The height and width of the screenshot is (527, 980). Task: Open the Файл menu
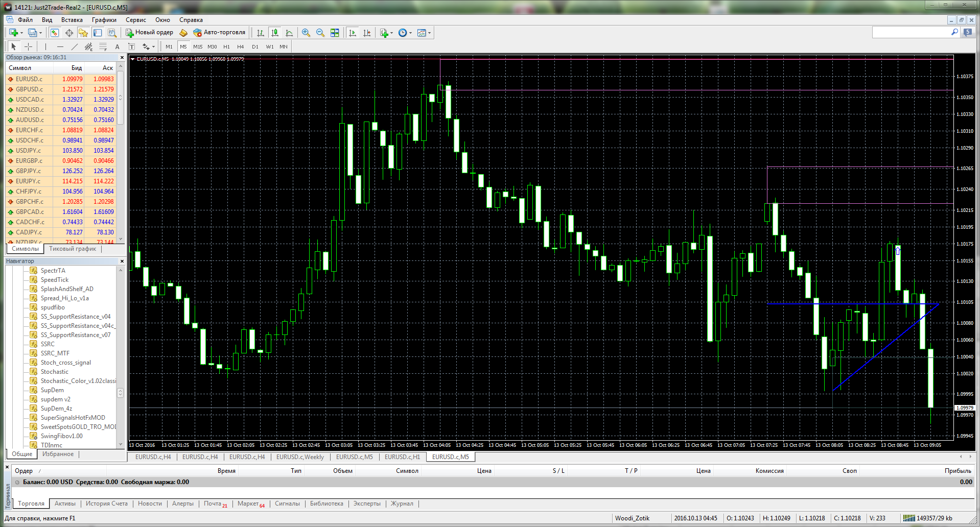click(25, 20)
